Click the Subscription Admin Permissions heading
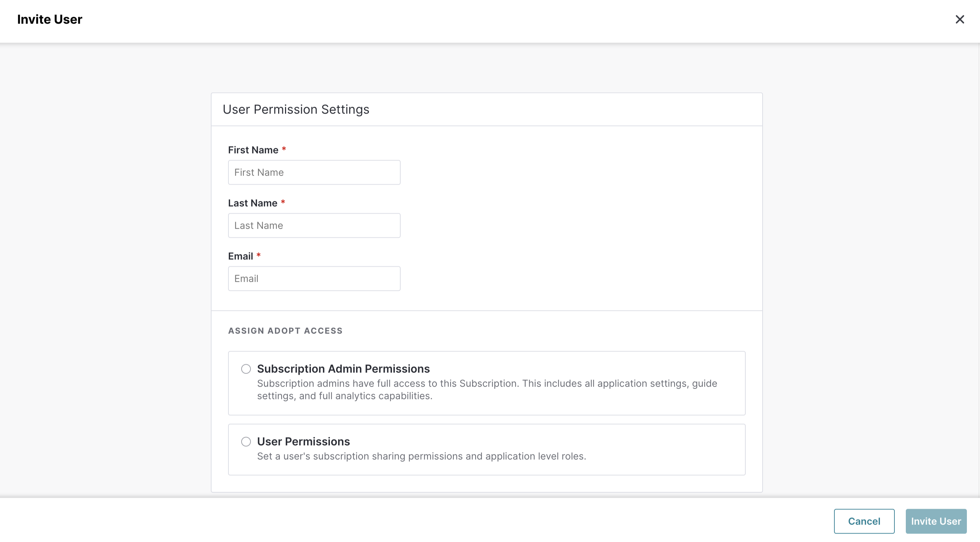 pos(343,369)
